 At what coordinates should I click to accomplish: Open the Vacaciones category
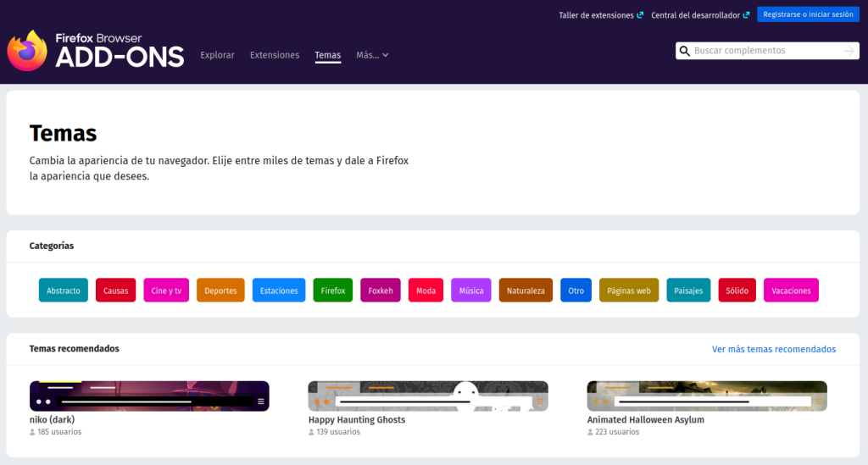pos(791,291)
